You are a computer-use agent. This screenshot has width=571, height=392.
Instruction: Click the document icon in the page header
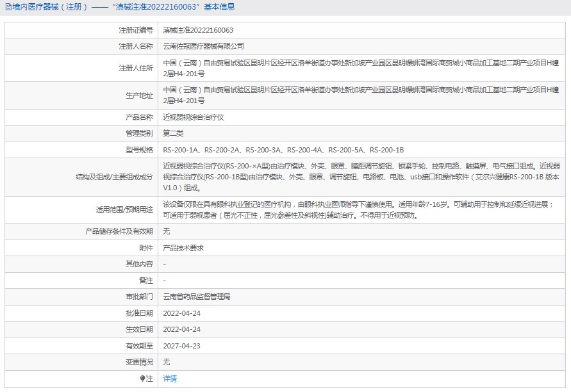(7, 7)
